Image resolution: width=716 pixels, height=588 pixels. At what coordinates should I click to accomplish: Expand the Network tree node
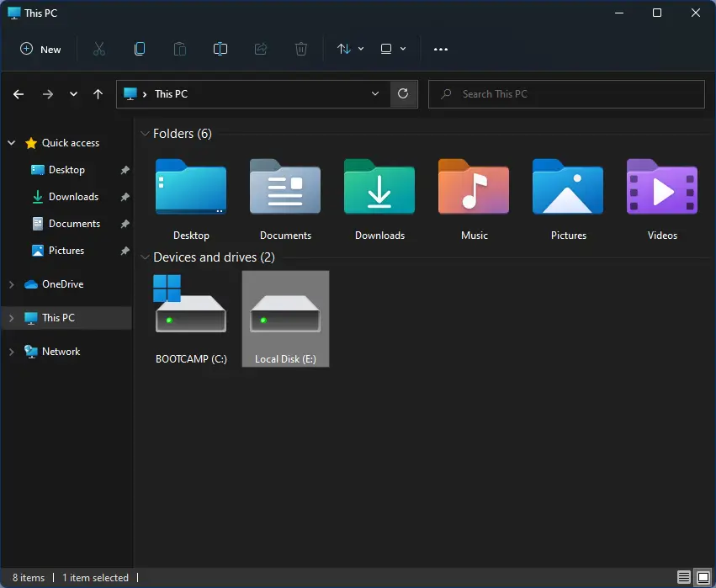[12, 352]
